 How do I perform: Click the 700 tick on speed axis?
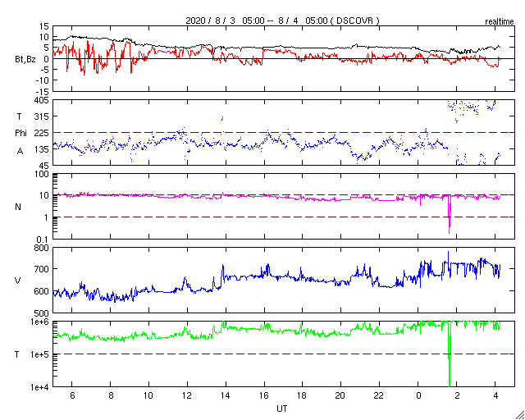click(42, 269)
